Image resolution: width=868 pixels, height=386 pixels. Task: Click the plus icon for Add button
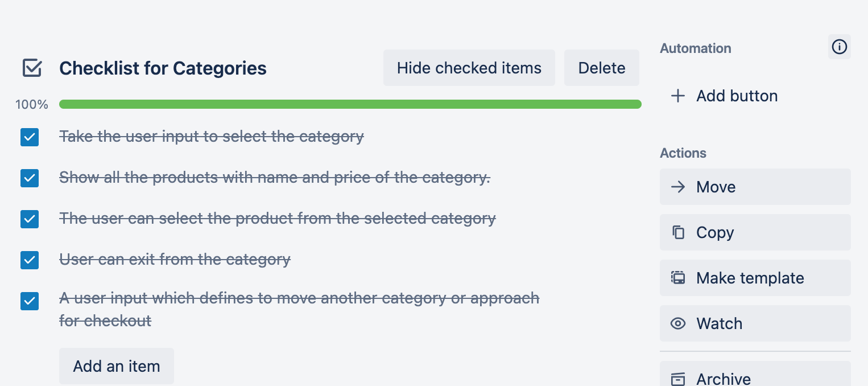[x=677, y=96]
